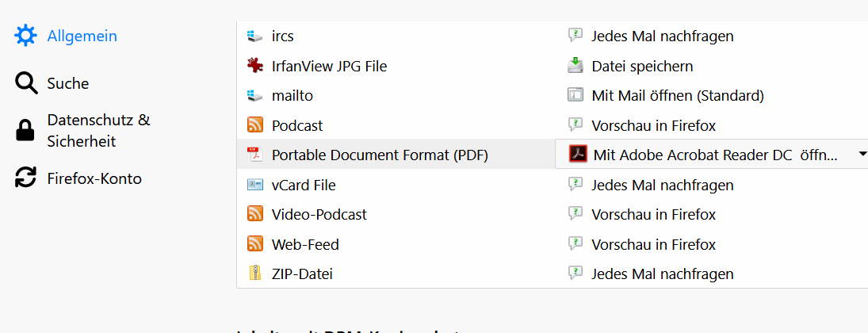Open Allgemein settings category
Image resolution: width=868 pixels, height=333 pixels.
(x=82, y=36)
